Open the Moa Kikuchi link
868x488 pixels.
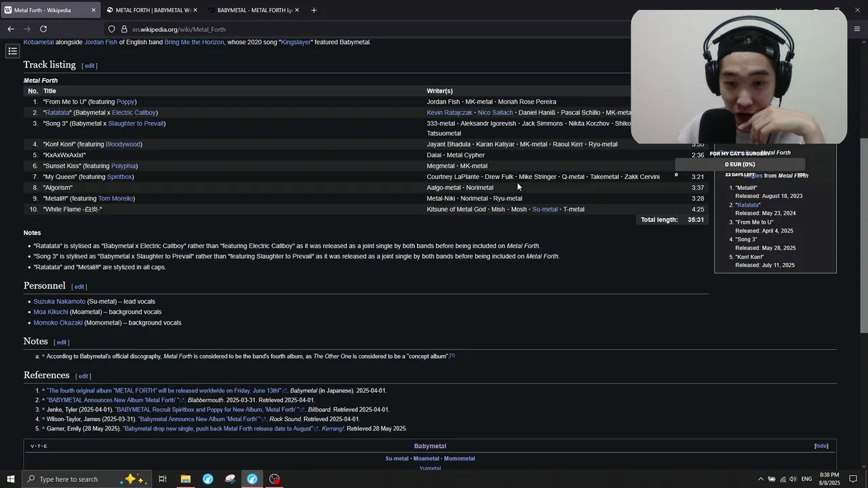(x=51, y=312)
